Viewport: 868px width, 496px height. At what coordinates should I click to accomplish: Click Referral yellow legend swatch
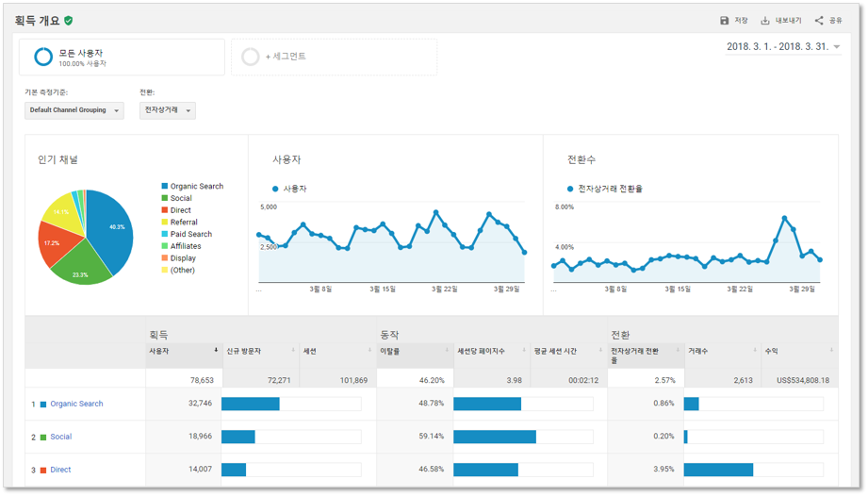(164, 222)
